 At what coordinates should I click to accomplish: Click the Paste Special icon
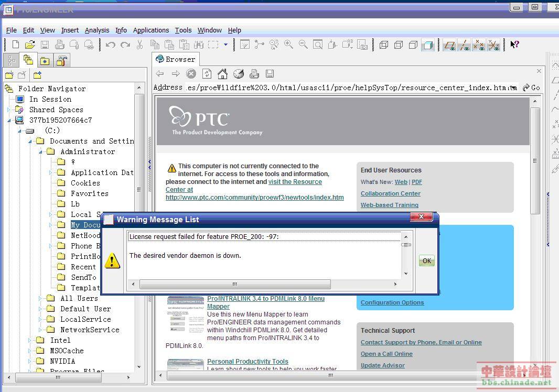click(184, 45)
